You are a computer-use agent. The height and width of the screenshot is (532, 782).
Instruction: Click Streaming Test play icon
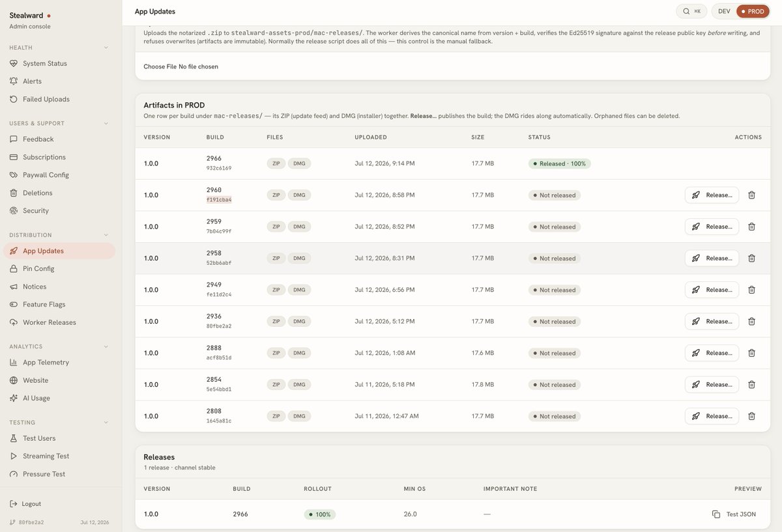14,456
